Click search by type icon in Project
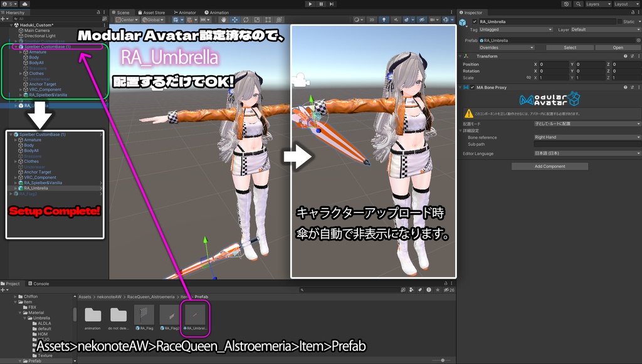This screenshot has width=642, height=364. (411, 290)
